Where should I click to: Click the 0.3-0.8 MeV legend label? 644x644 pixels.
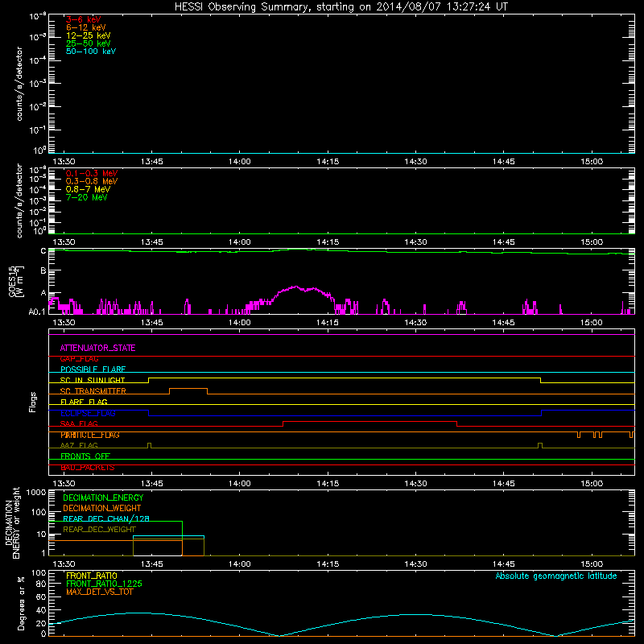click(x=92, y=181)
